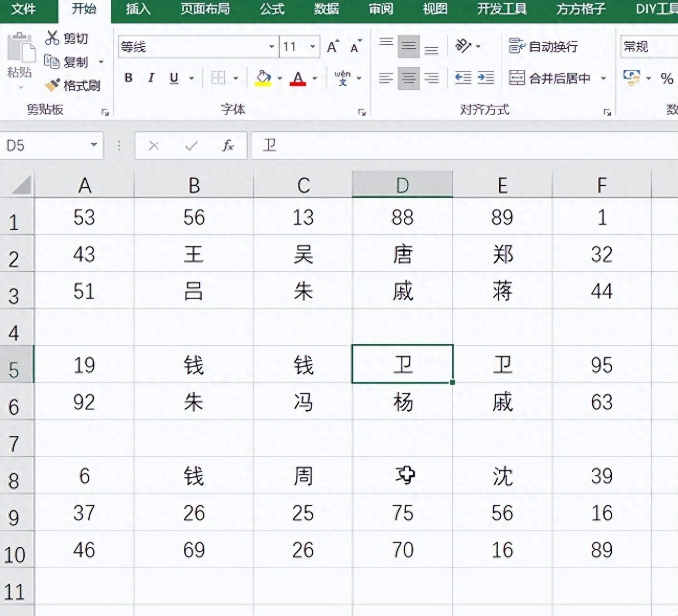Click the borders icon
This screenshot has height=616, width=678.
(218, 78)
